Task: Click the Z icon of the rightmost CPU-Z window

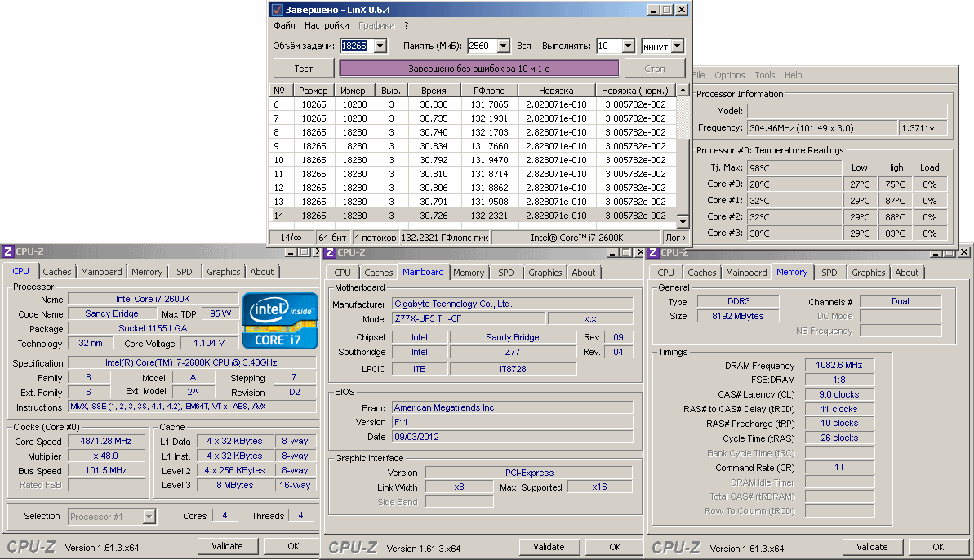Action: point(652,252)
